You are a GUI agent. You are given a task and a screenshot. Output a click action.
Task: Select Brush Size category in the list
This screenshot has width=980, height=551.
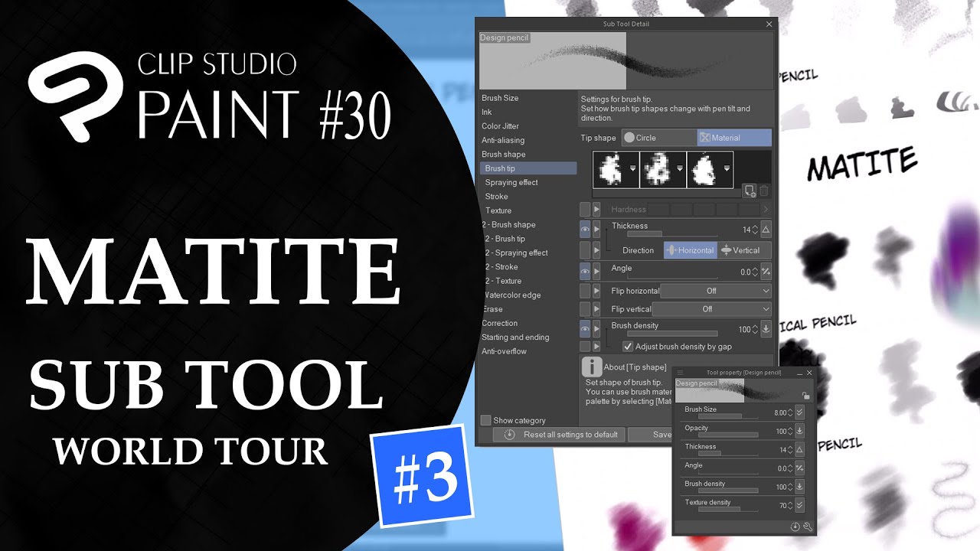click(x=500, y=98)
